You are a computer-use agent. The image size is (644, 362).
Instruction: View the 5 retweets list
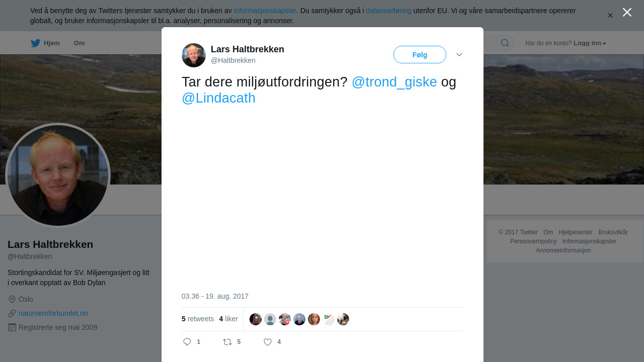click(x=198, y=319)
